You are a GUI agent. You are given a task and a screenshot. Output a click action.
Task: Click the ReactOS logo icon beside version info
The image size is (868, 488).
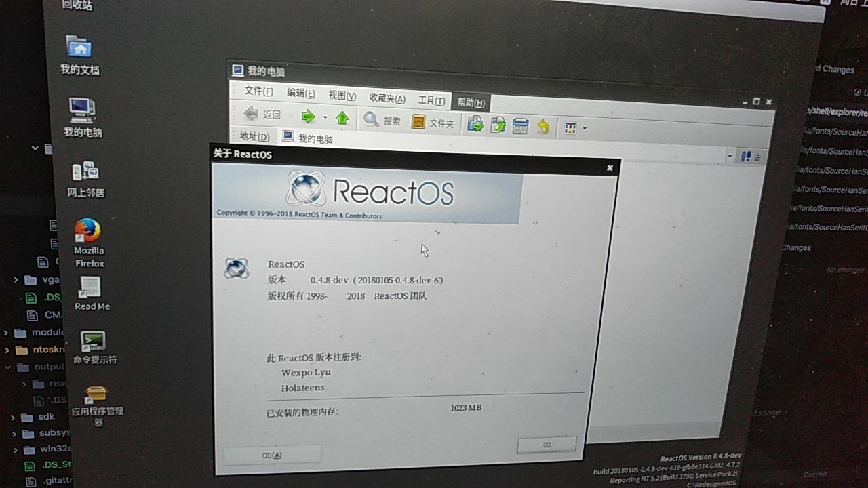pyautogui.click(x=236, y=268)
